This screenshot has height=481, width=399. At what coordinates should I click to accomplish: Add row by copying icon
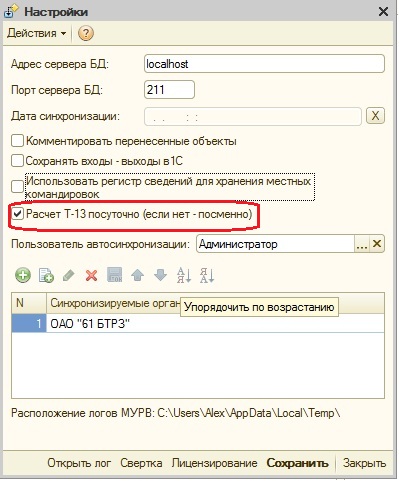[x=46, y=275]
